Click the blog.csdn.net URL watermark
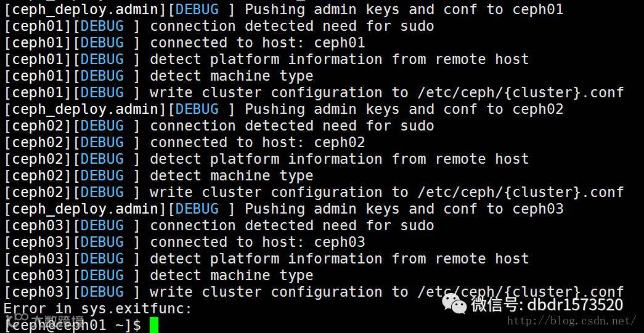This screenshot has height=333, width=644. 571,321
